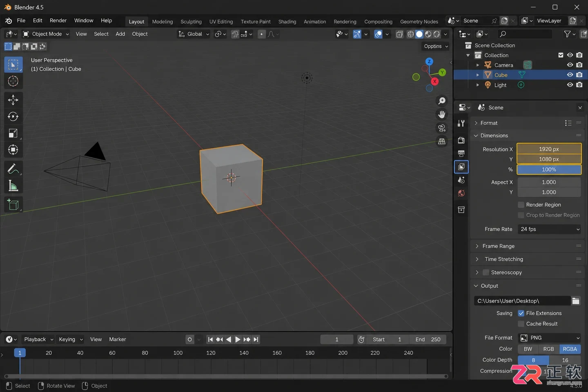Expand the Camera item in outliner
This screenshot has height=392, width=588.
478,65
